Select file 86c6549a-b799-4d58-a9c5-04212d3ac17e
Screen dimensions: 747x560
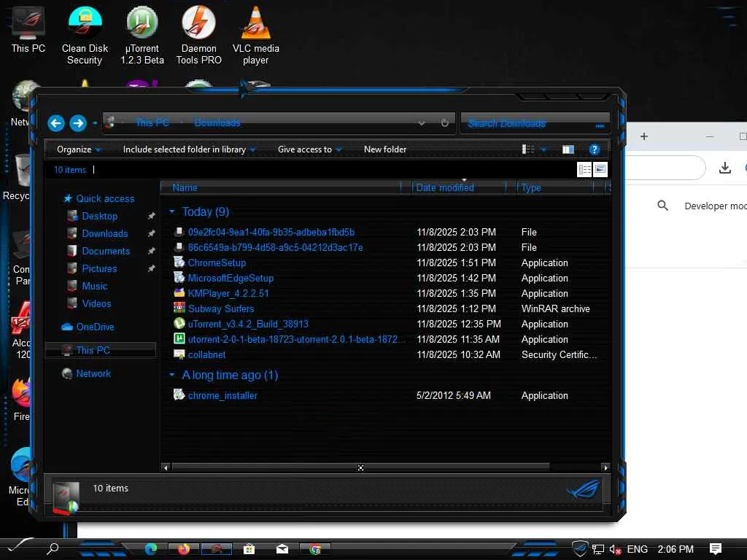click(x=275, y=248)
